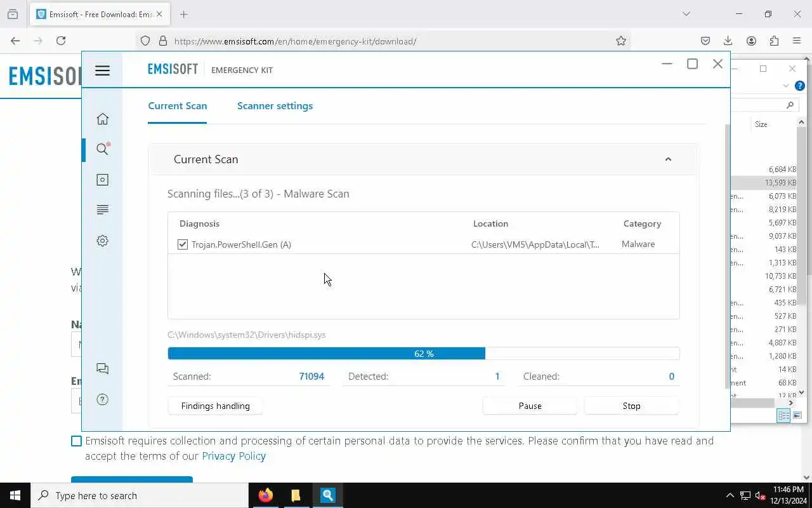The height and width of the screenshot is (508, 812).
Task: Open the help question mark icon
Action: [102, 399]
